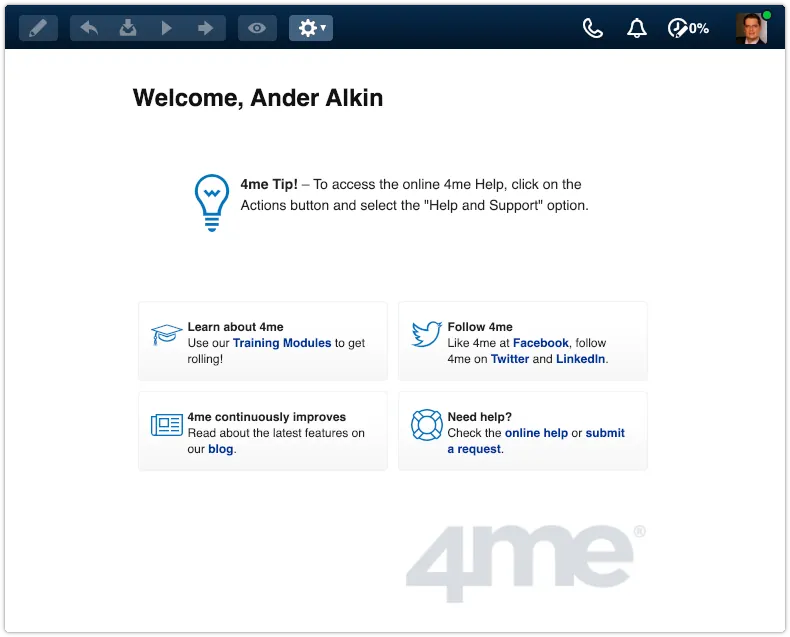Click the time tracking 0% indicator
The height and width of the screenshot is (637, 790).
pyautogui.click(x=688, y=28)
